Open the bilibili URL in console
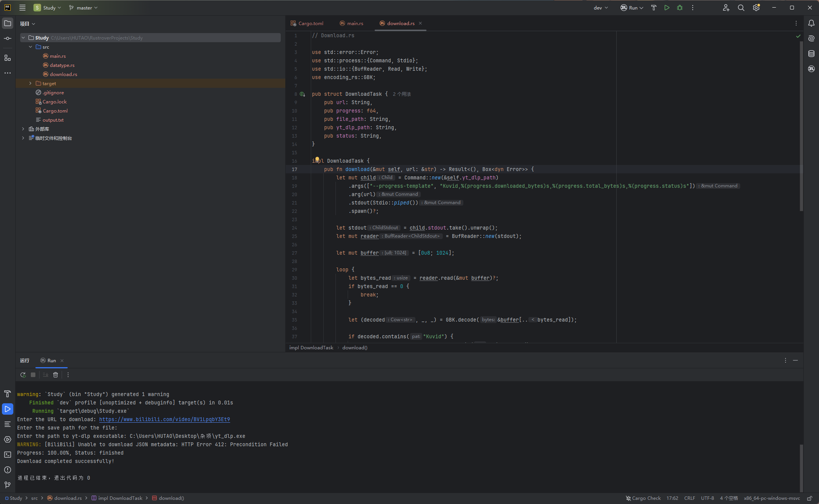The height and width of the screenshot is (504, 819). point(165,419)
